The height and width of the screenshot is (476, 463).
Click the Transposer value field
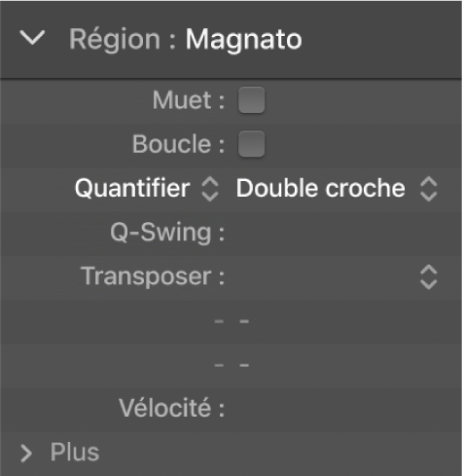click(x=324, y=276)
